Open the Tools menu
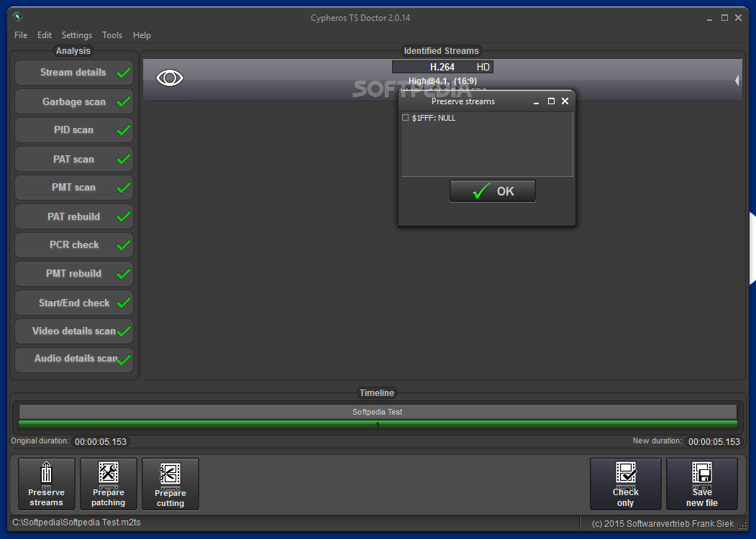 click(112, 35)
